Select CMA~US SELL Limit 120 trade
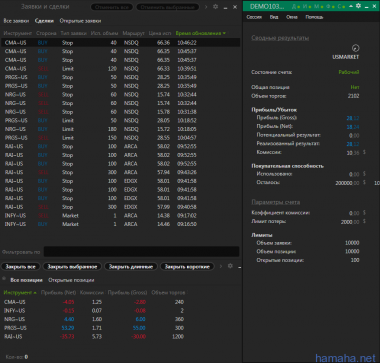The image size is (380, 363). (x=120, y=69)
